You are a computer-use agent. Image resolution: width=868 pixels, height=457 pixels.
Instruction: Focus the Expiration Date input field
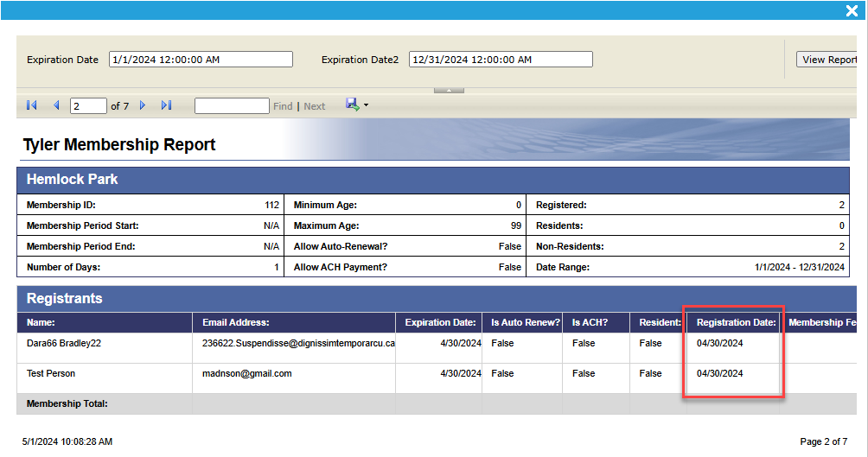(x=201, y=60)
